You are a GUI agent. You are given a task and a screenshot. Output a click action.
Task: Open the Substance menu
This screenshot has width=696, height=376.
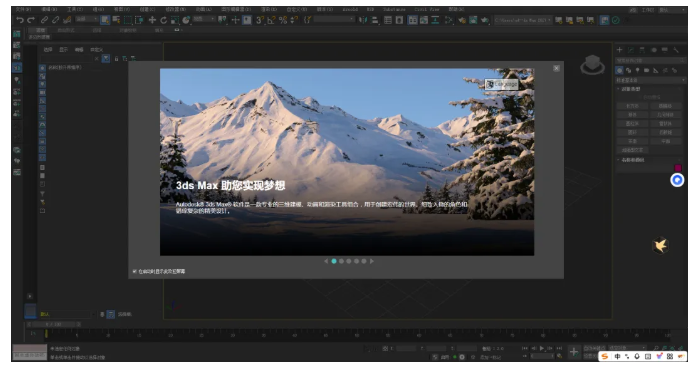coord(394,9)
